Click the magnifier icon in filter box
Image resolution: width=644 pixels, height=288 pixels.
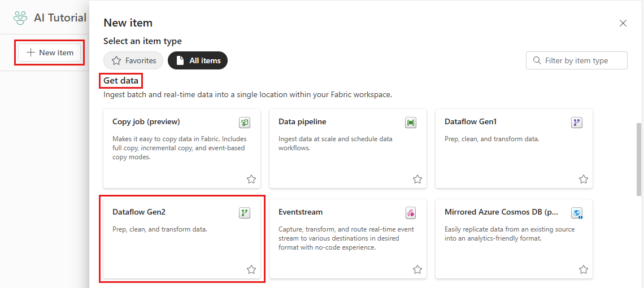537,60
